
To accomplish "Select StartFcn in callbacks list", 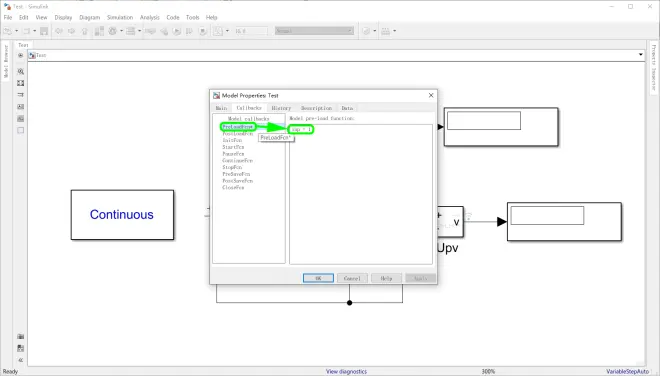I will (233, 147).
